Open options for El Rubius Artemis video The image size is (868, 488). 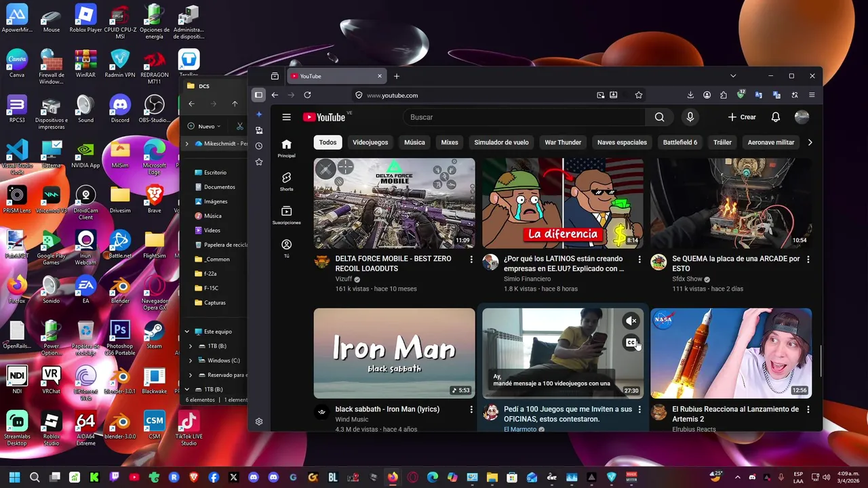(808, 409)
